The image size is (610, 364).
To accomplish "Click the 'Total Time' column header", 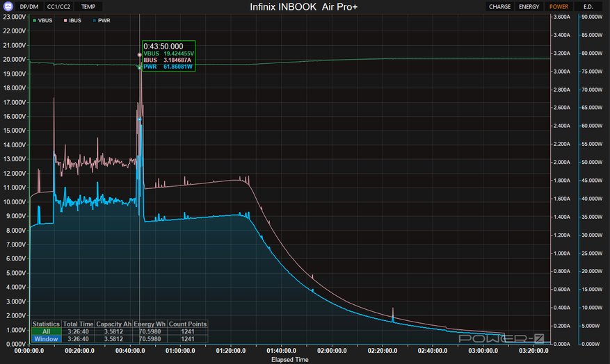I will point(78,324).
